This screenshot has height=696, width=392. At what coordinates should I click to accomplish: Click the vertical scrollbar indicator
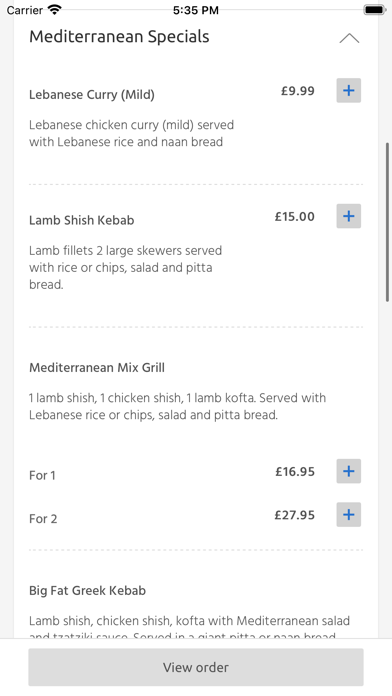(388, 222)
